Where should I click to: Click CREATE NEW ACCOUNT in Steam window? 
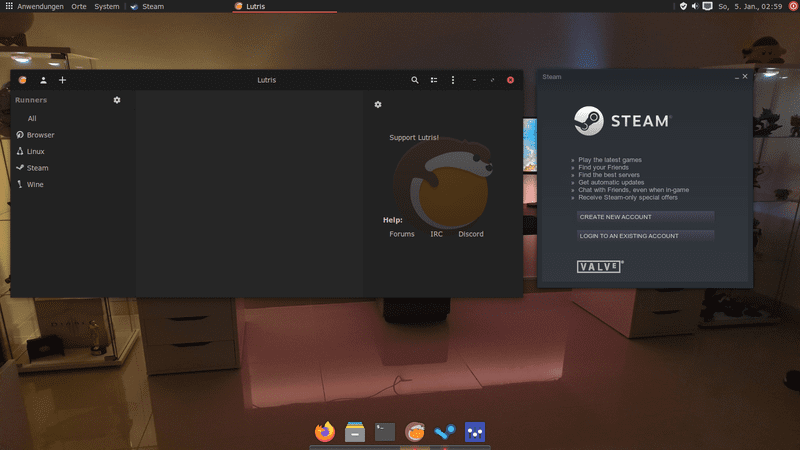pyautogui.click(x=645, y=217)
